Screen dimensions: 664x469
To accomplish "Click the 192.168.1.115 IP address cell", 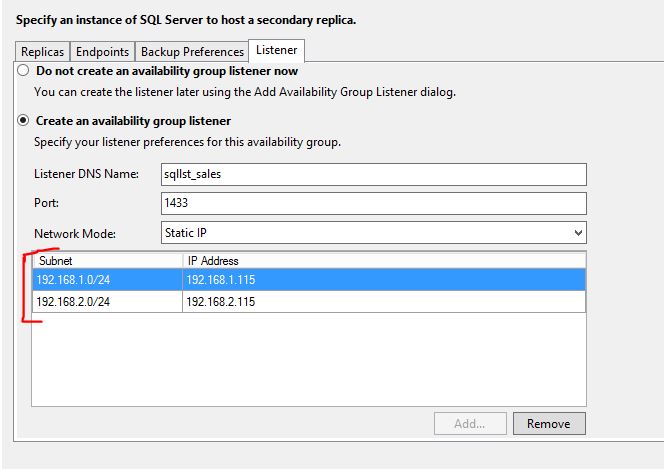I will tap(384, 280).
